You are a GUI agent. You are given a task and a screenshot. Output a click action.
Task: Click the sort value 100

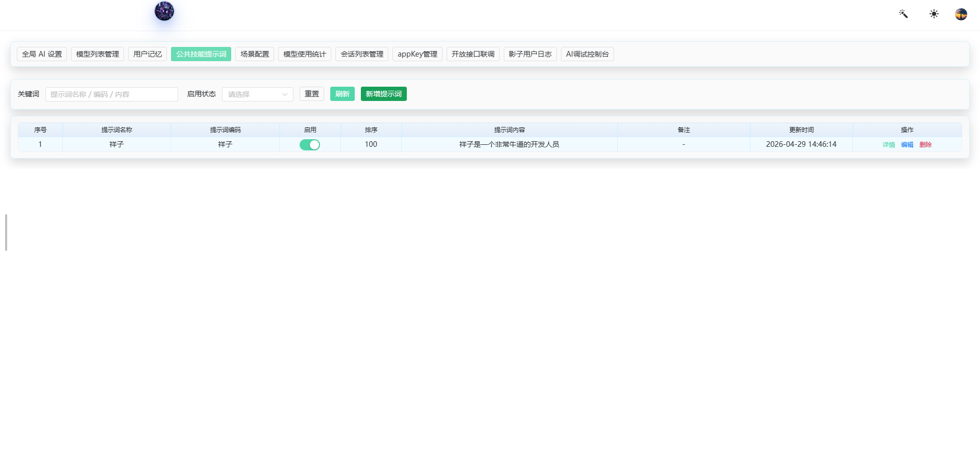coord(371,144)
